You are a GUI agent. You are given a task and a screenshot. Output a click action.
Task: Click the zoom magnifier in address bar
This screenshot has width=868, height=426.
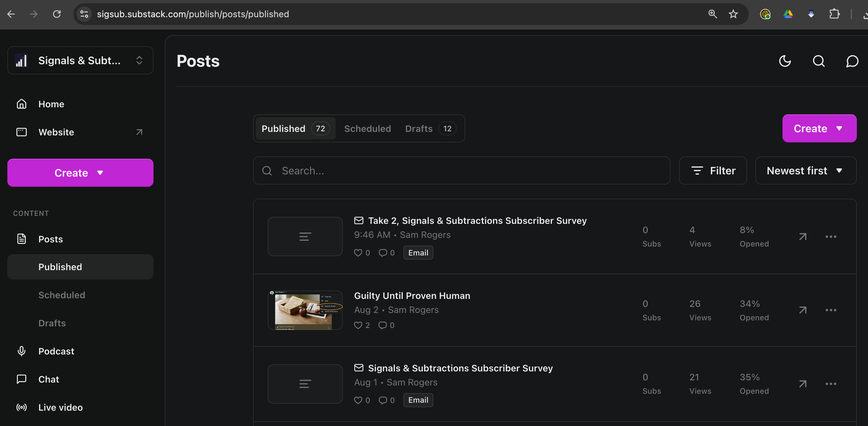click(712, 14)
